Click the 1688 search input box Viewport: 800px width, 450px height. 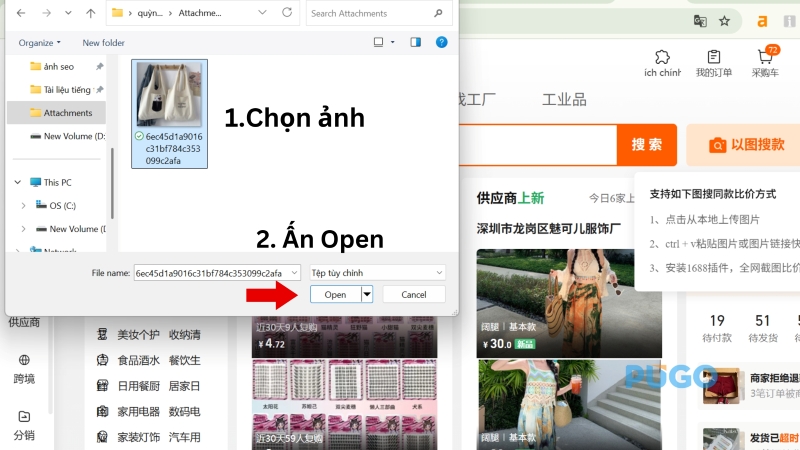click(x=538, y=145)
